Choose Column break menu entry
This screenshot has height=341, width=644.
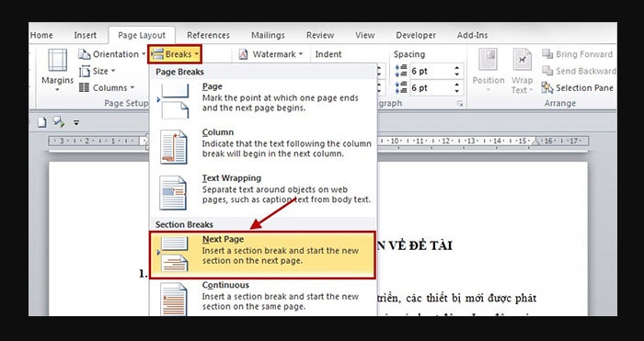263,147
